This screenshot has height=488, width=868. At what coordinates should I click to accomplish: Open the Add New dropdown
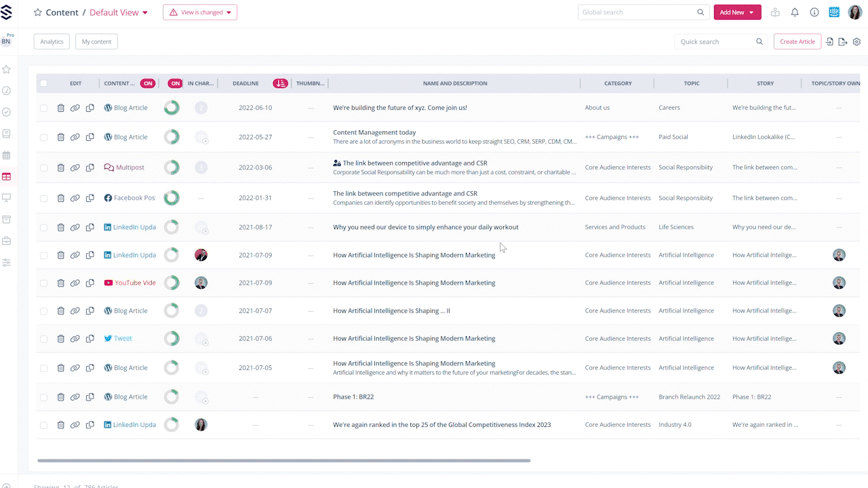coord(737,12)
